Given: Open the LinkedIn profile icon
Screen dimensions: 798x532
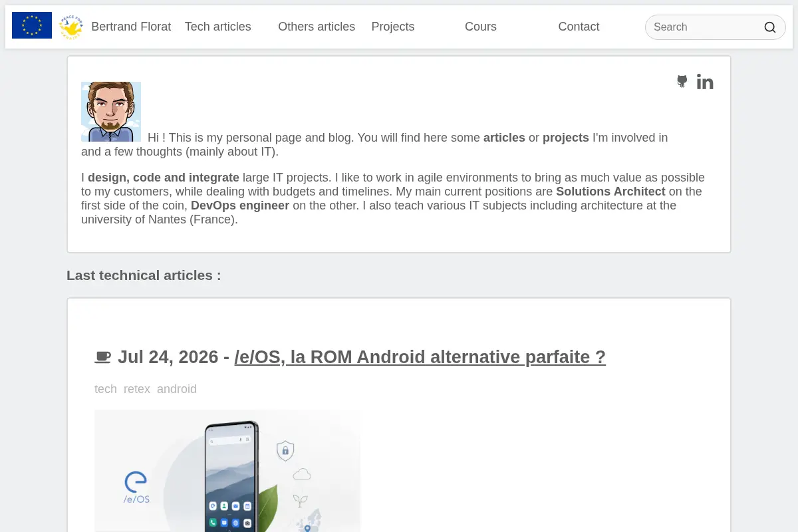Looking at the screenshot, I should tap(705, 82).
